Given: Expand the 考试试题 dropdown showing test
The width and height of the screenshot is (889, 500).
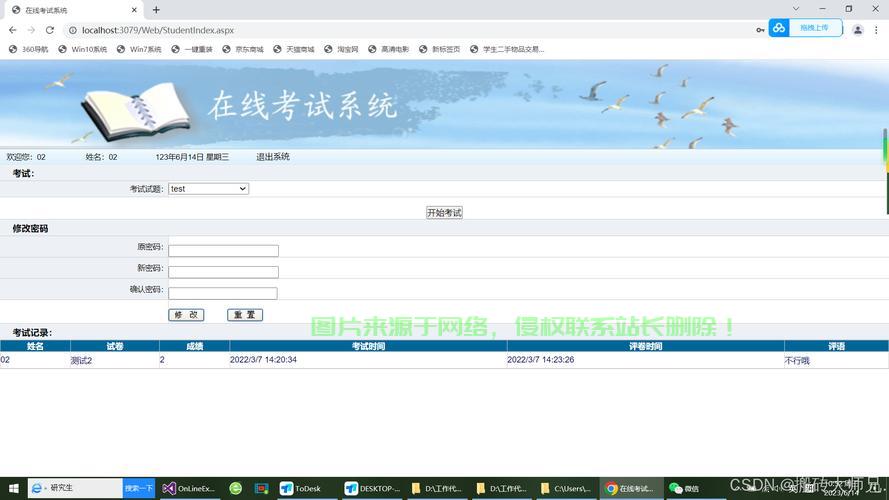Looking at the screenshot, I should tap(208, 189).
